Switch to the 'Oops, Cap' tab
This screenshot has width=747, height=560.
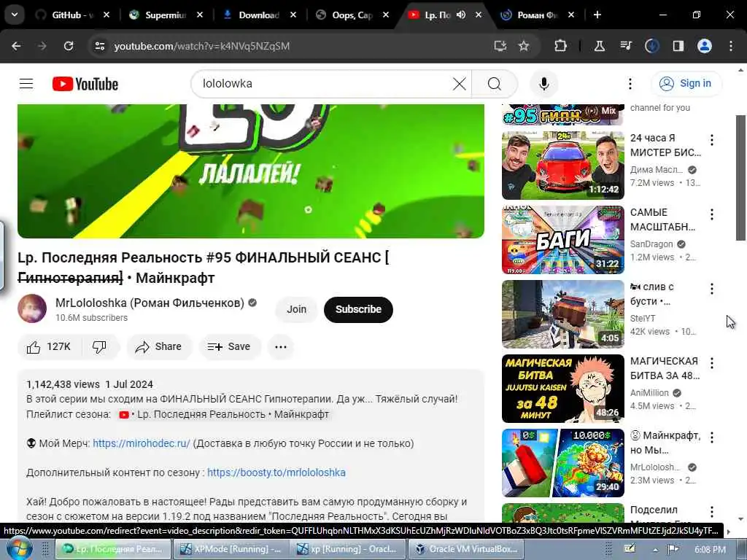click(x=352, y=15)
